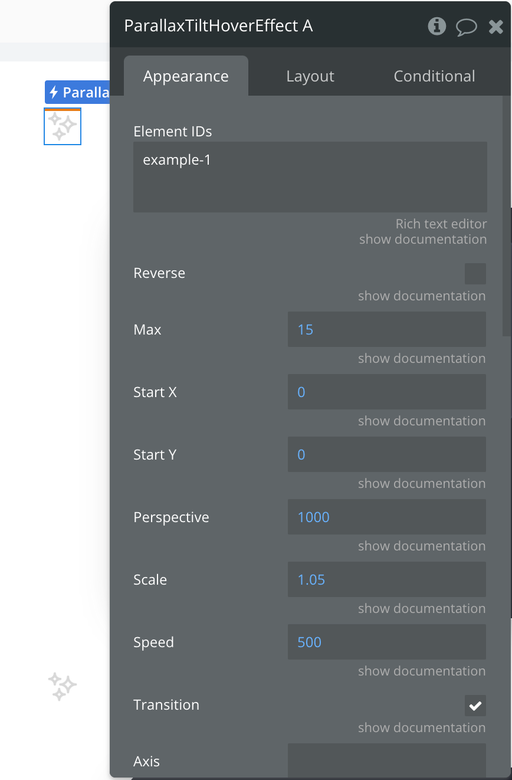Close the ParallaxTiltHoverEffect A panel

point(496,27)
